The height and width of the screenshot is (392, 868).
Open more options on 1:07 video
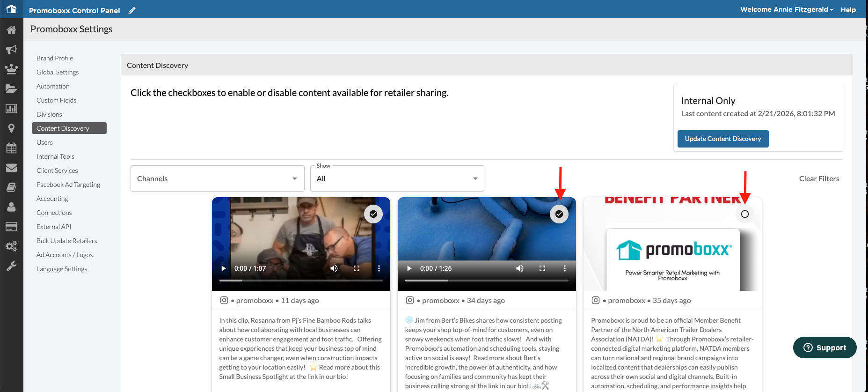point(379,268)
